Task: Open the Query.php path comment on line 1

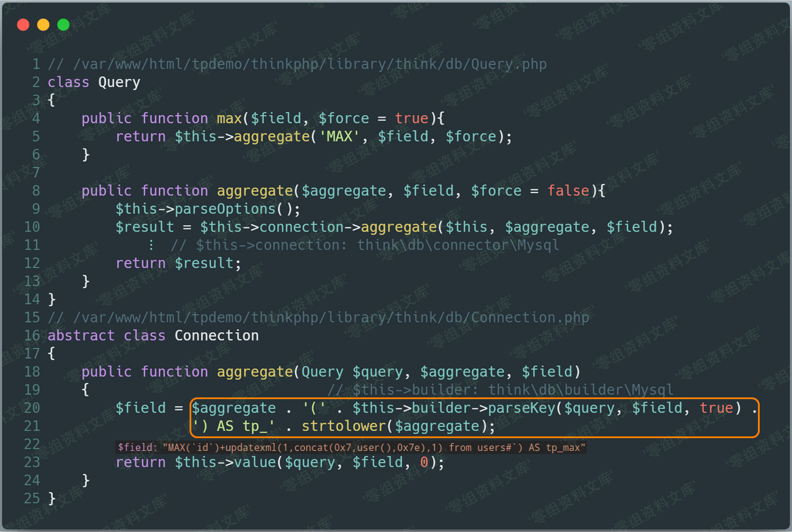Action: click(x=297, y=64)
